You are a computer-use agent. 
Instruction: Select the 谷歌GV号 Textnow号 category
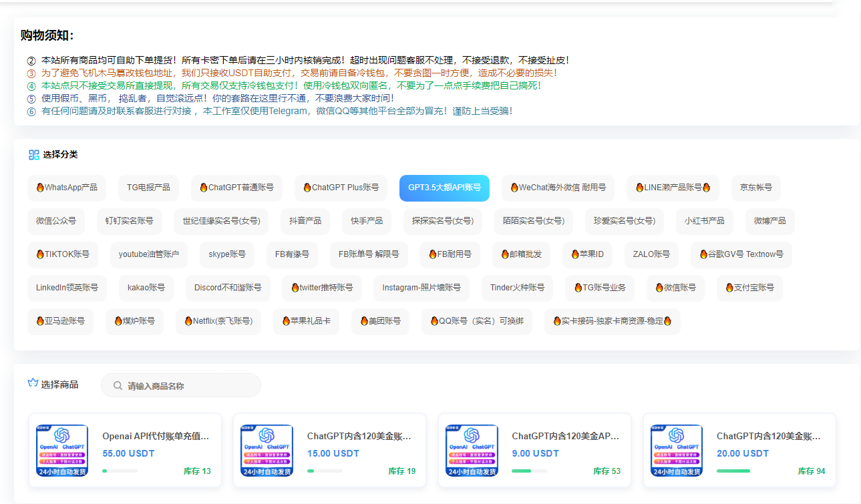(x=741, y=255)
